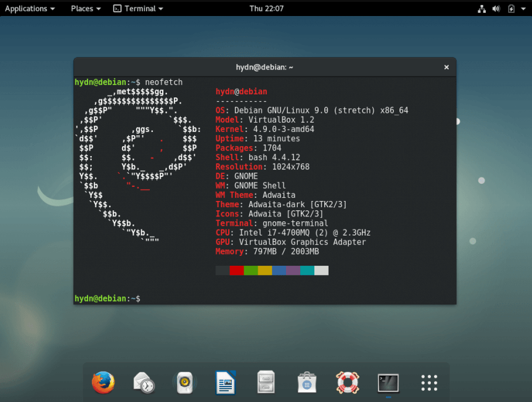Click the bottom hydn@debian:~$ prompt

point(107,298)
